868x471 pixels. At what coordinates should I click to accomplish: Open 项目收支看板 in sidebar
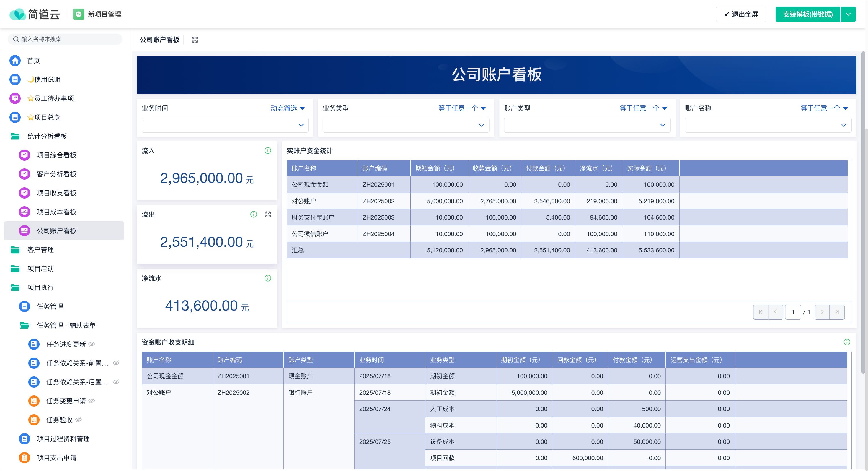[x=56, y=193]
